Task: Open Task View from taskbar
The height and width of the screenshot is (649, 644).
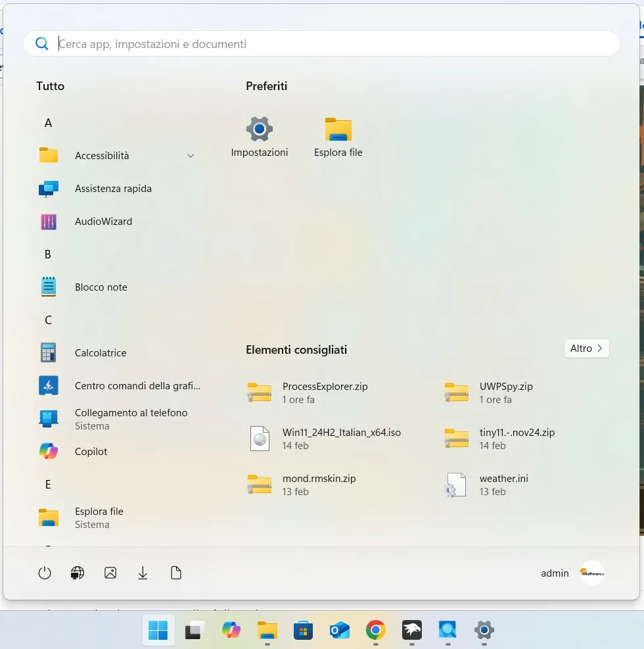Action: pyautogui.click(x=195, y=631)
